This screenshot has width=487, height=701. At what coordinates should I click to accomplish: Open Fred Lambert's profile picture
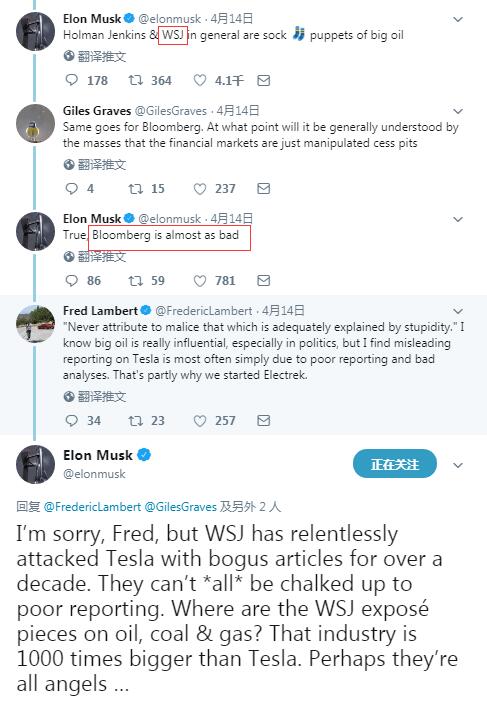click(35, 323)
